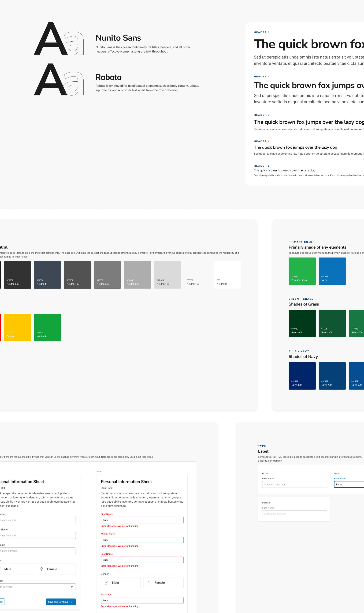Click the Shades of Grass heading
This screenshot has width=364, height=613.
coord(304,304)
